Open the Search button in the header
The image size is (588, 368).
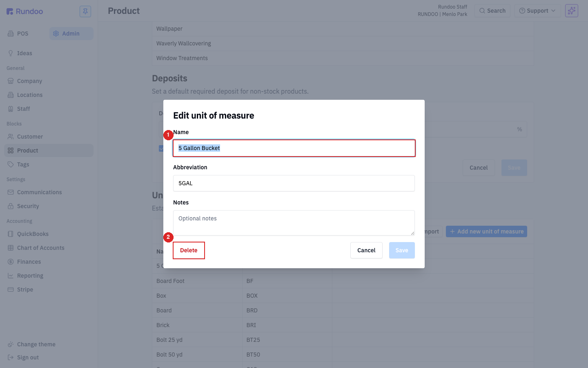click(x=492, y=11)
